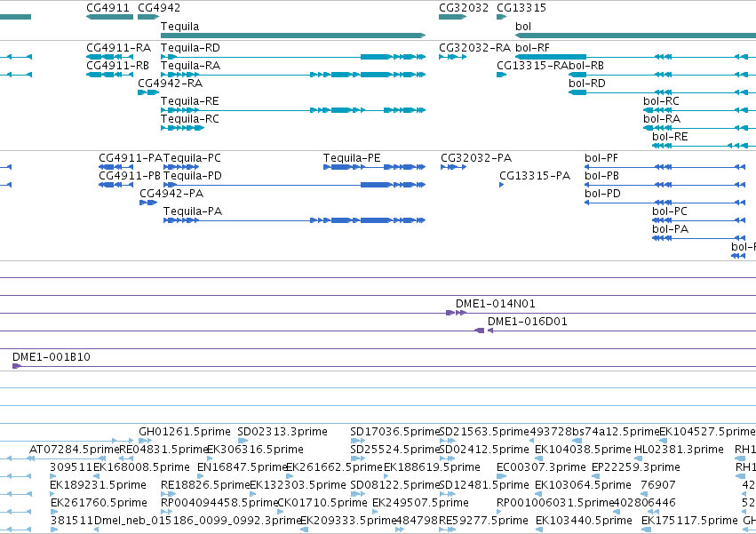Image resolution: width=756 pixels, height=534 pixels.
Task: Select EST SD17036.5prime
Action: point(394,432)
